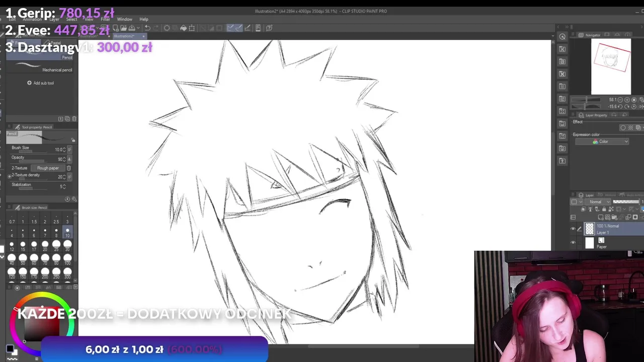The height and width of the screenshot is (362, 644).
Task: Hide Layer 1 using its eye icon
Action: coord(573,229)
